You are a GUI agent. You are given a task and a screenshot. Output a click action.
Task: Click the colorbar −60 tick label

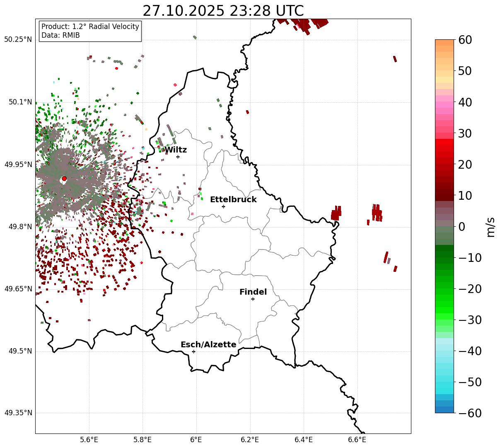470,413
